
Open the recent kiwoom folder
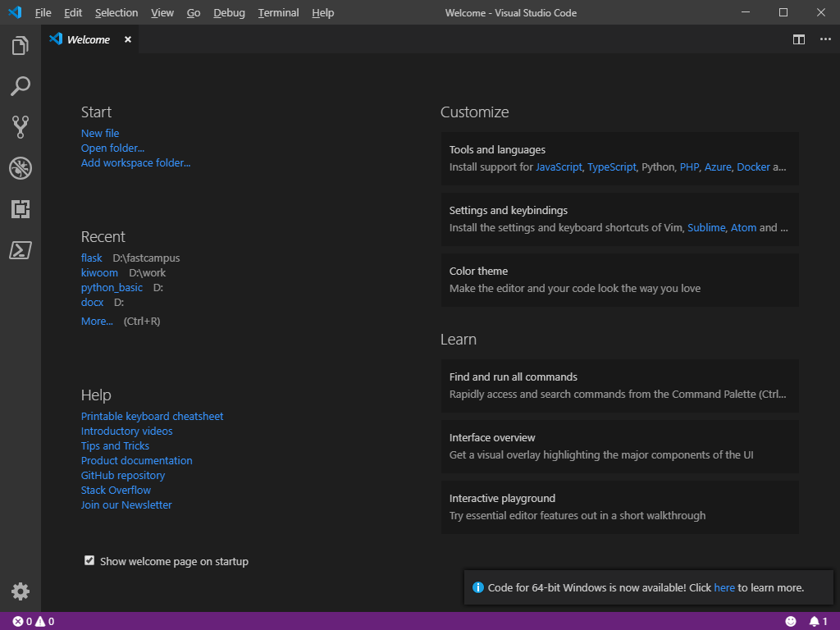coord(99,272)
